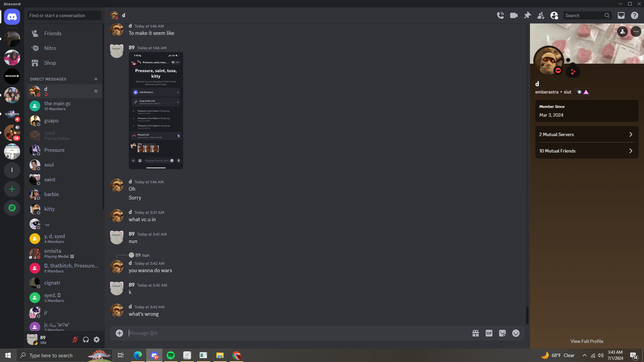Open the attachment plus menu

coord(119,333)
